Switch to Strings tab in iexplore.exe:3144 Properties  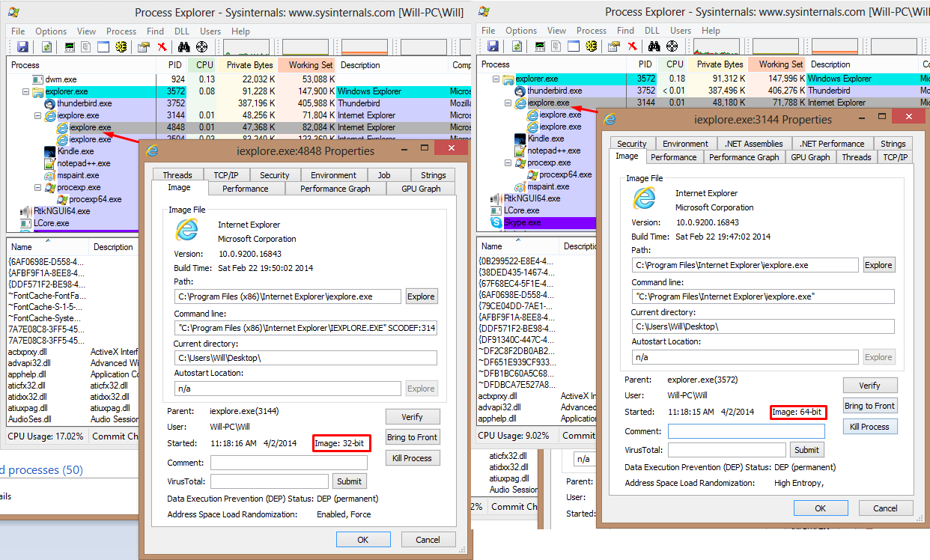coord(893,144)
